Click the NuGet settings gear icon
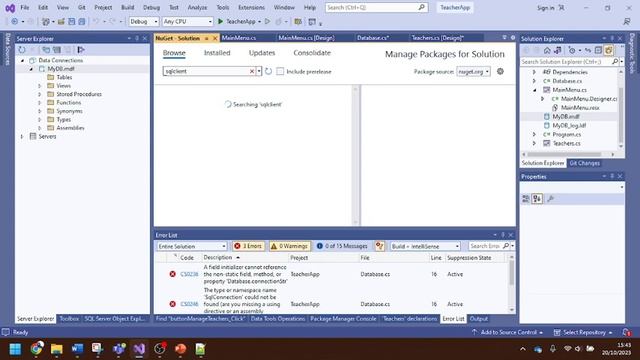 (x=500, y=71)
